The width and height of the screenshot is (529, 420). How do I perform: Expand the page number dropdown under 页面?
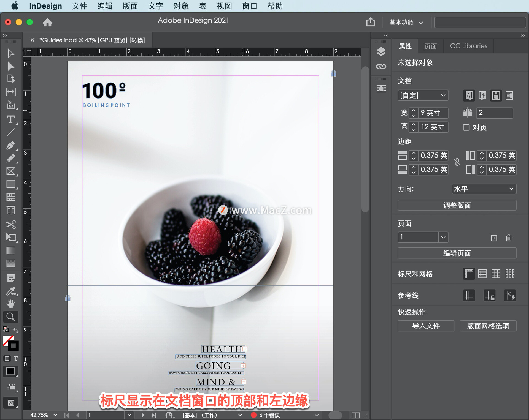coord(444,237)
